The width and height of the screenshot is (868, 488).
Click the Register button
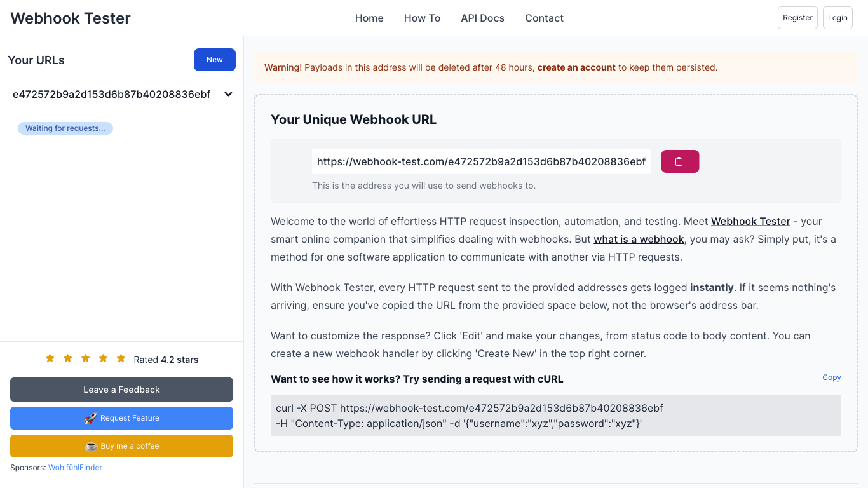point(797,18)
